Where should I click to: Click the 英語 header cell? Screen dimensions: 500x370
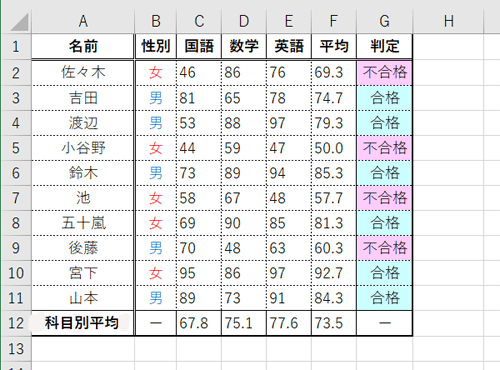point(289,46)
